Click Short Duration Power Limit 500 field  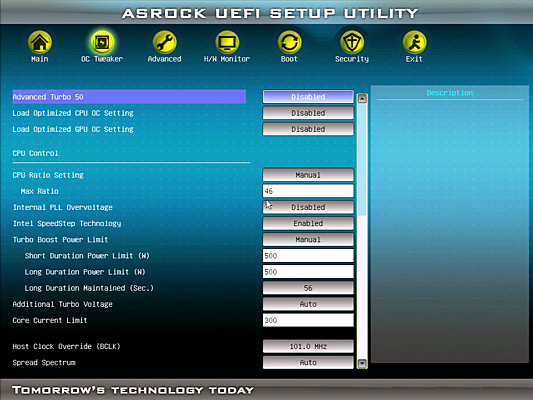pos(308,256)
